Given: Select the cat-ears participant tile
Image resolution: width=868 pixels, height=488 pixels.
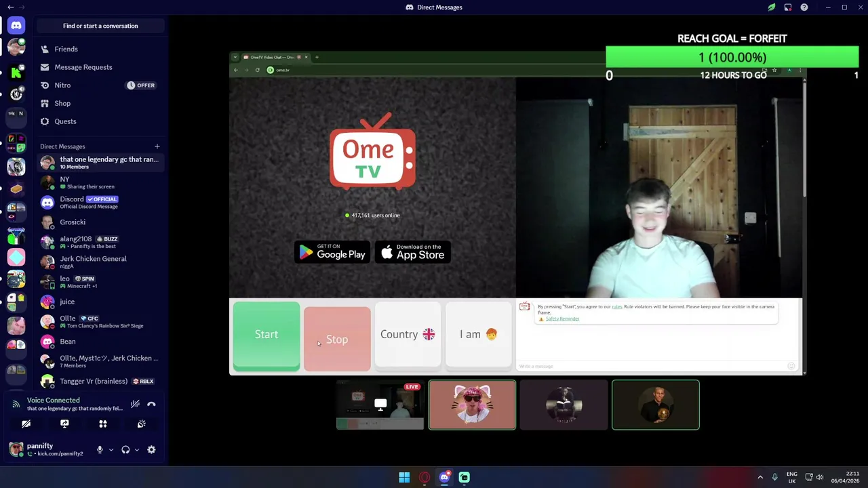Looking at the screenshot, I should 472,405.
